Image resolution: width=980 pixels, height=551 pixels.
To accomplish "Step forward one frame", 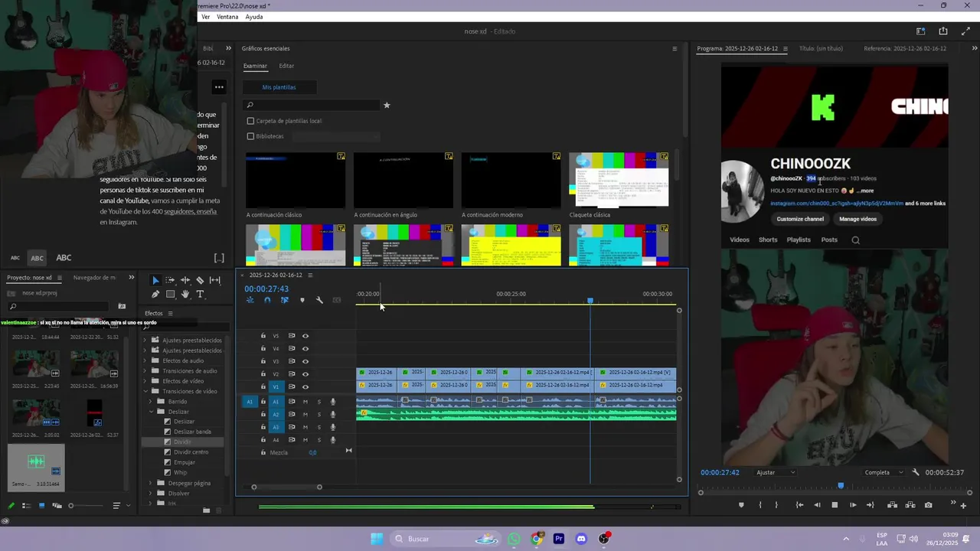I will point(853,505).
